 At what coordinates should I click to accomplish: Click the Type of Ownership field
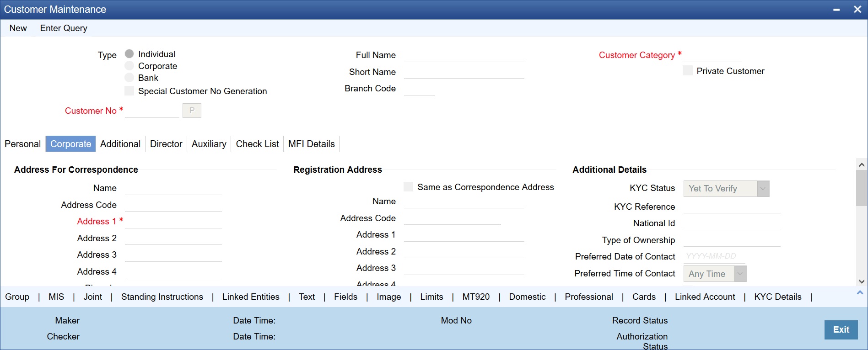732,240
